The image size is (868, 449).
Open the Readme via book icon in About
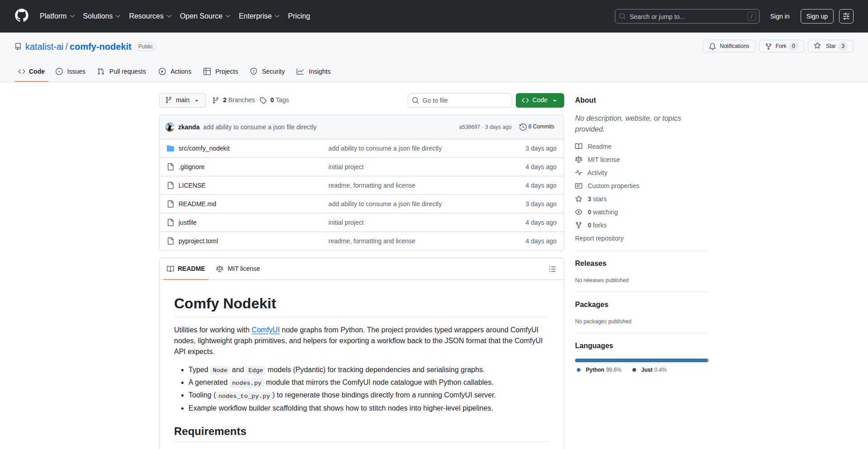tap(579, 146)
